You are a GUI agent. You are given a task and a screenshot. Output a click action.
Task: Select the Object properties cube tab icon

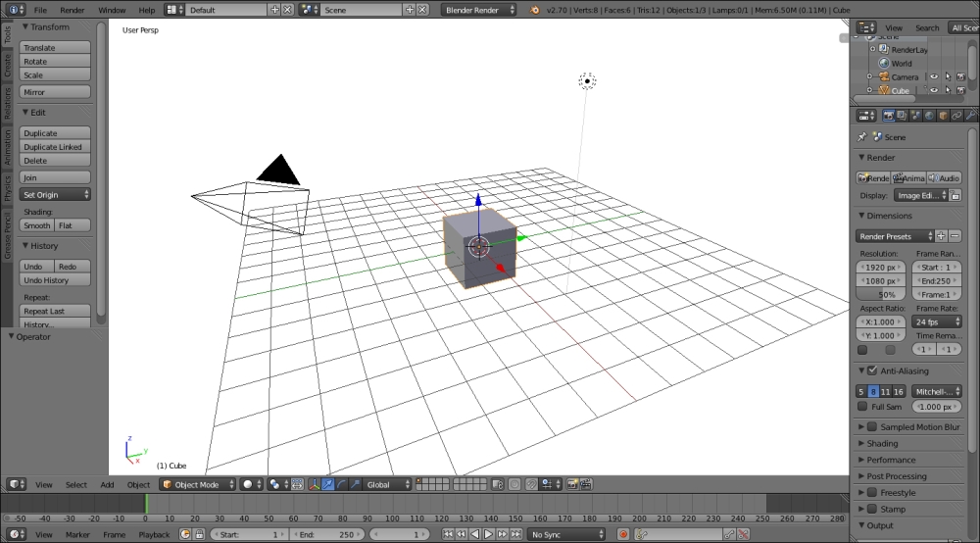943,116
